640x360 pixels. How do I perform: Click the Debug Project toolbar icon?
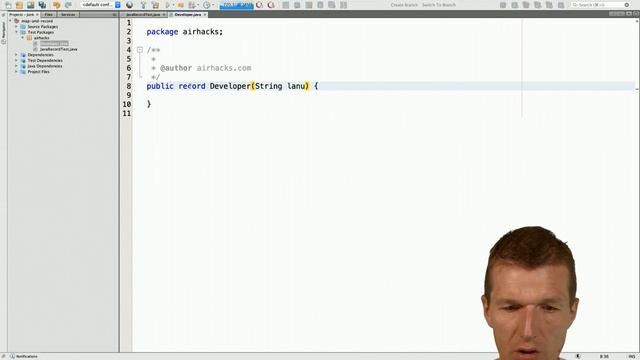point(180,5)
